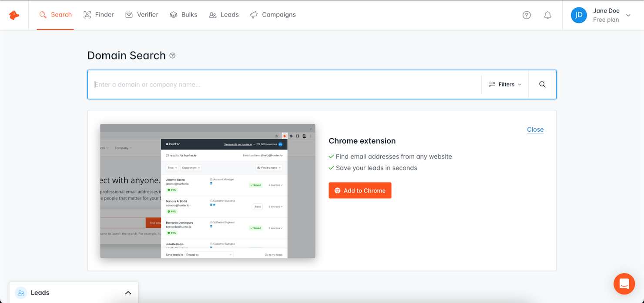Switch to the Search tab
The width and height of the screenshot is (644, 303).
tap(55, 14)
